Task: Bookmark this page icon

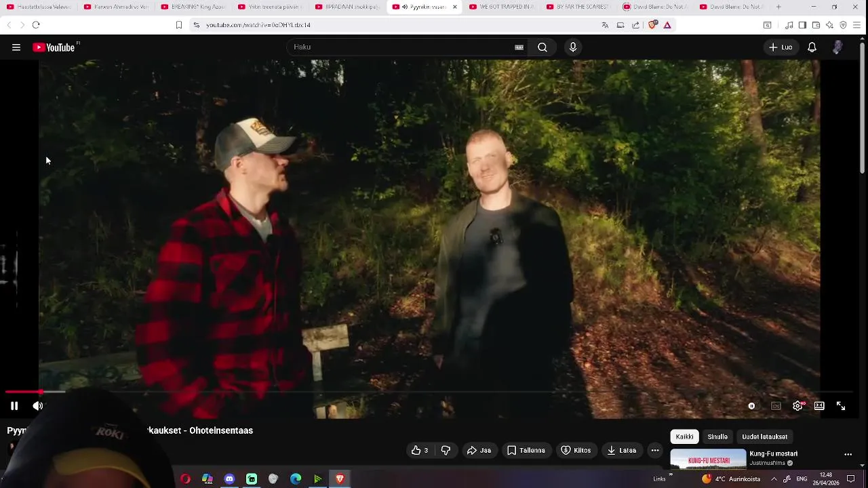Action: tap(179, 25)
